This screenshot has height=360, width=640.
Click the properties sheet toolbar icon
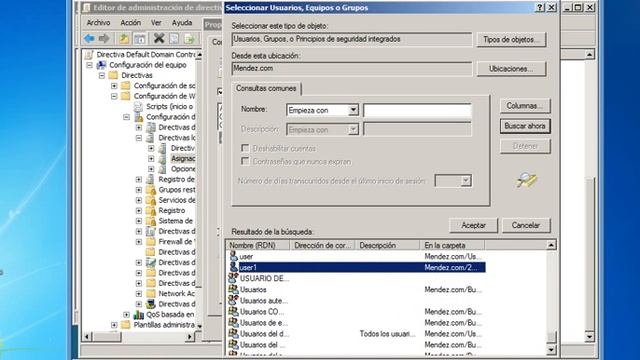pos(174,39)
